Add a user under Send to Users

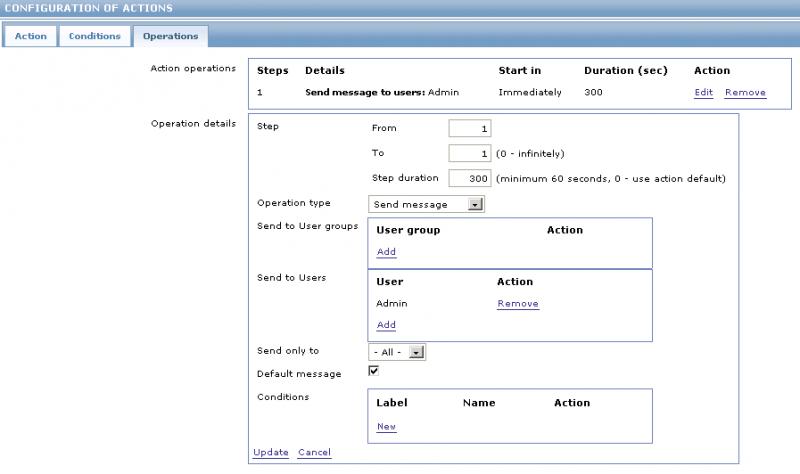pyautogui.click(x=386, y=326)
